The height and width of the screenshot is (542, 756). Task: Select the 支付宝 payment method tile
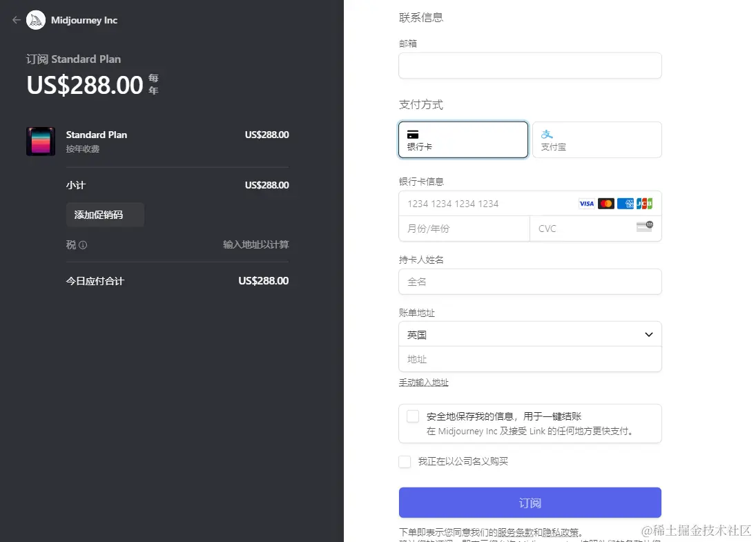pyautogui.click(x=597, y=139)
